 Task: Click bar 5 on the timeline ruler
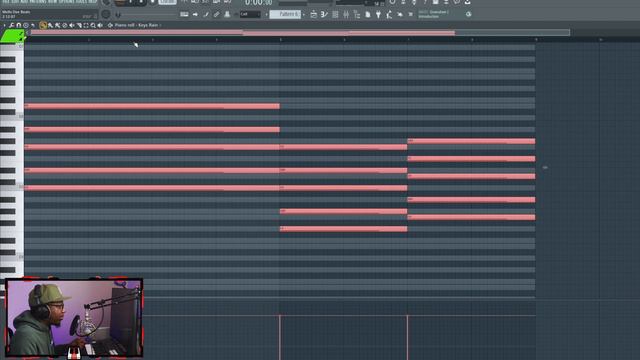[x=280, y=40]
